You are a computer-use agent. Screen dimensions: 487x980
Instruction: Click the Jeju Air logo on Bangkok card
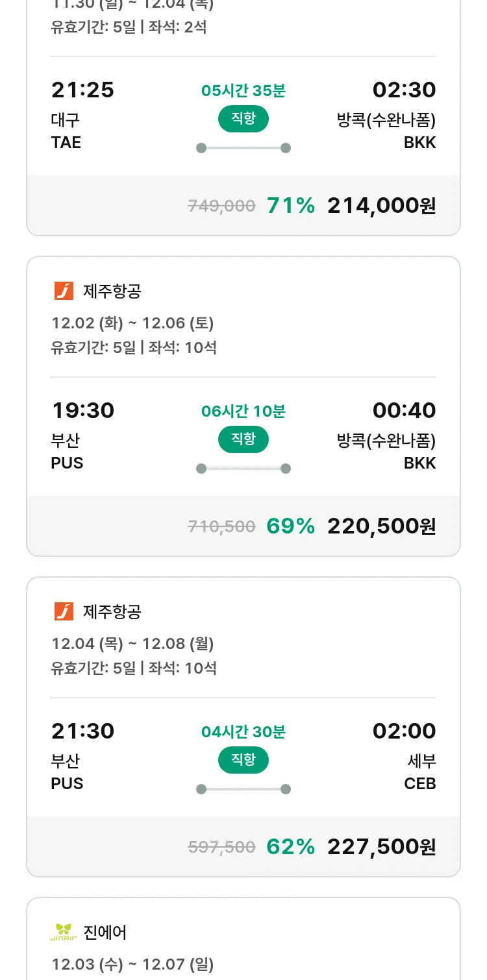(x=64, y=291)
